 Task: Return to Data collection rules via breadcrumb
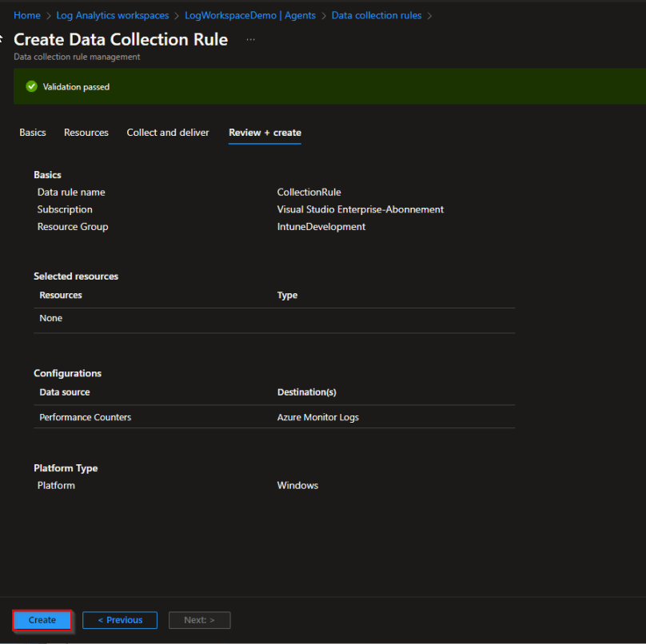[376, 14]
